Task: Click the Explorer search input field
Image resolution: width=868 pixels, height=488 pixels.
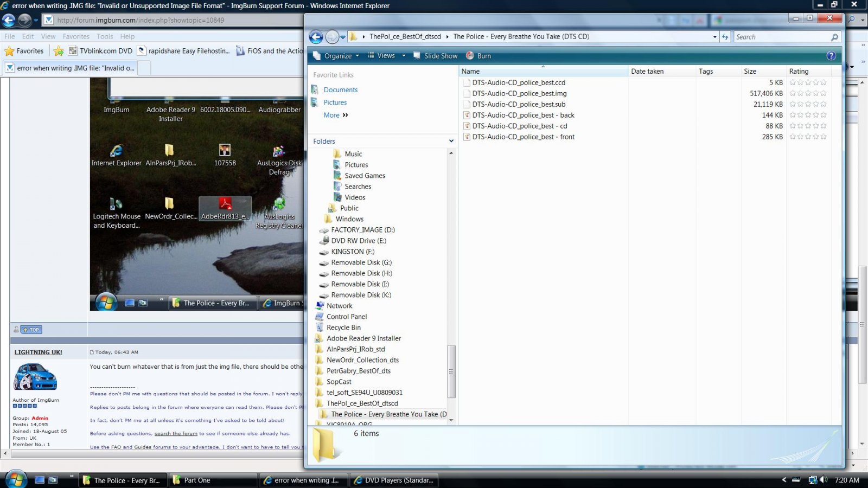Action: [781, 37]
